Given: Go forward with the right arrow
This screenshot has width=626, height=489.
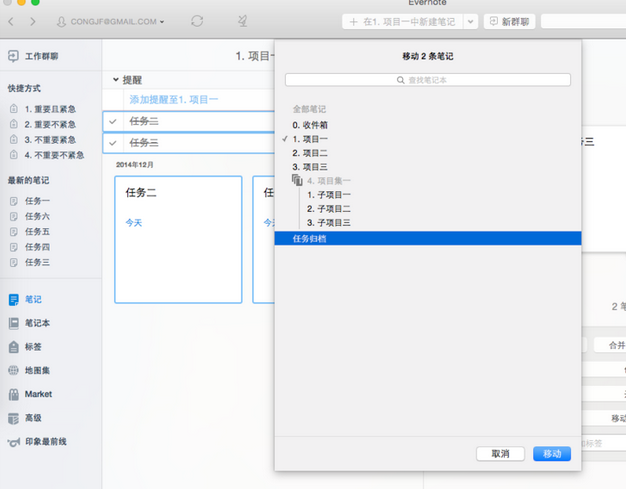Looking at the screenshot, I should 33,22.
